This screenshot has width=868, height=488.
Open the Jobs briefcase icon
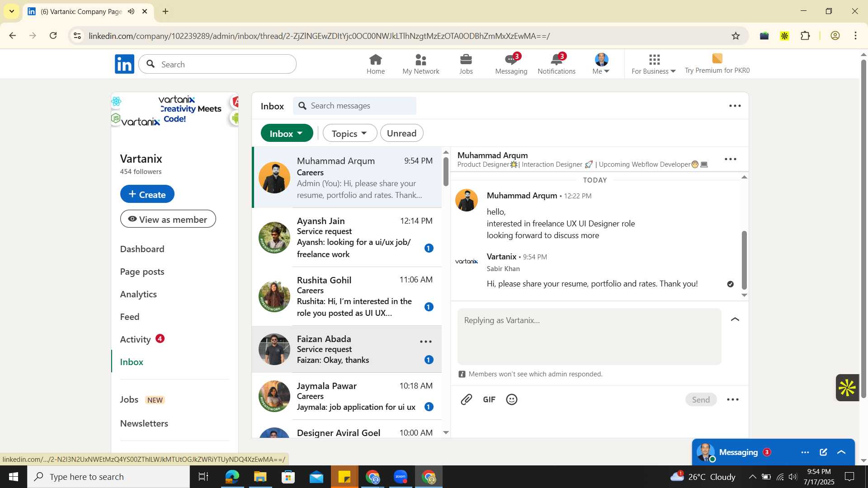click(466, 64)
